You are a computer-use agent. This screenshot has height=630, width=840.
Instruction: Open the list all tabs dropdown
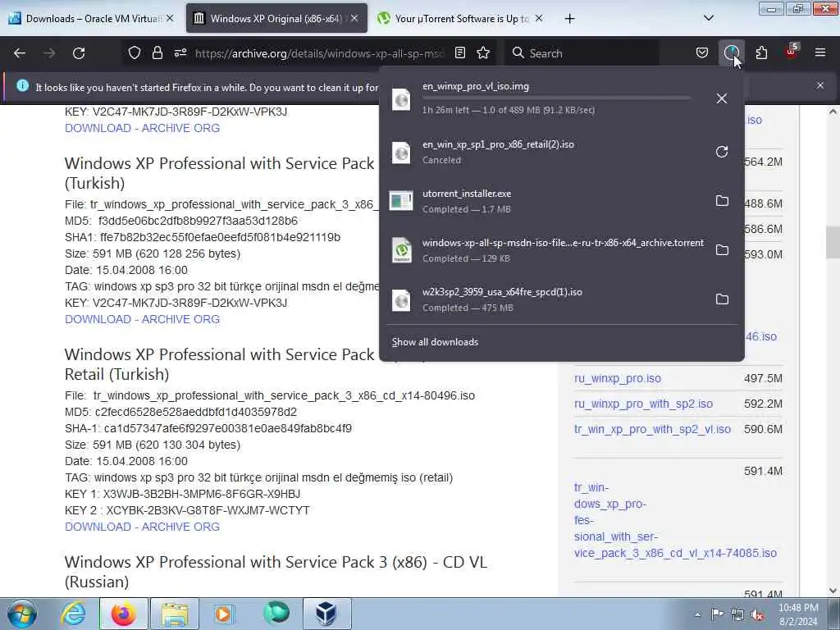coord(708,19)
